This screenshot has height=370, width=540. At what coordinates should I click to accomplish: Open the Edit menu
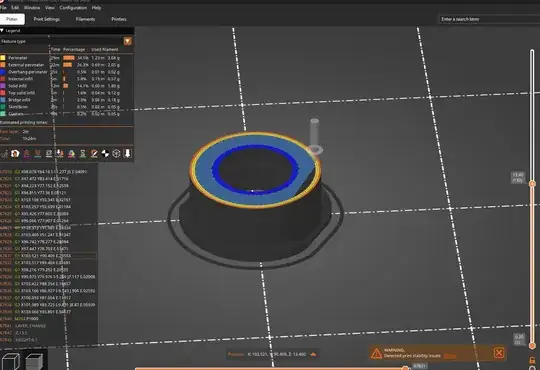(15, 8)
